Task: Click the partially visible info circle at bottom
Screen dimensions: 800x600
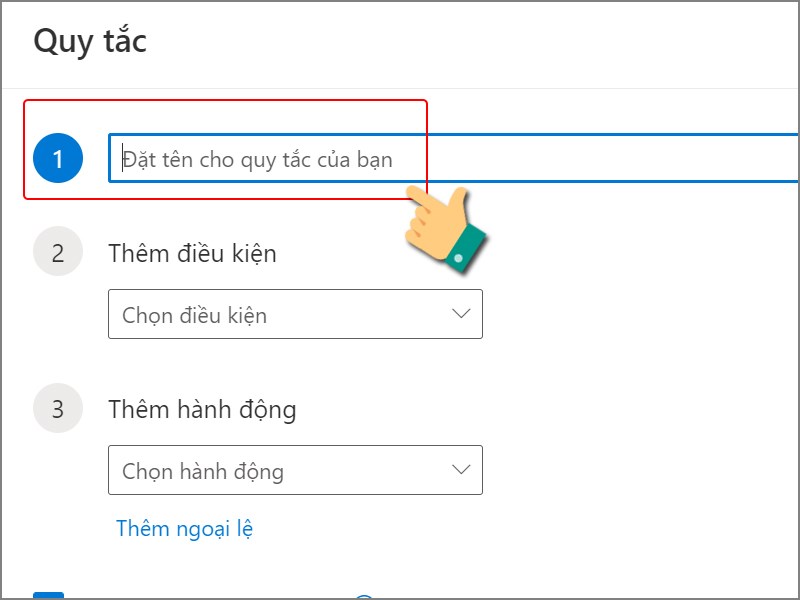Action: click(364, 597)
